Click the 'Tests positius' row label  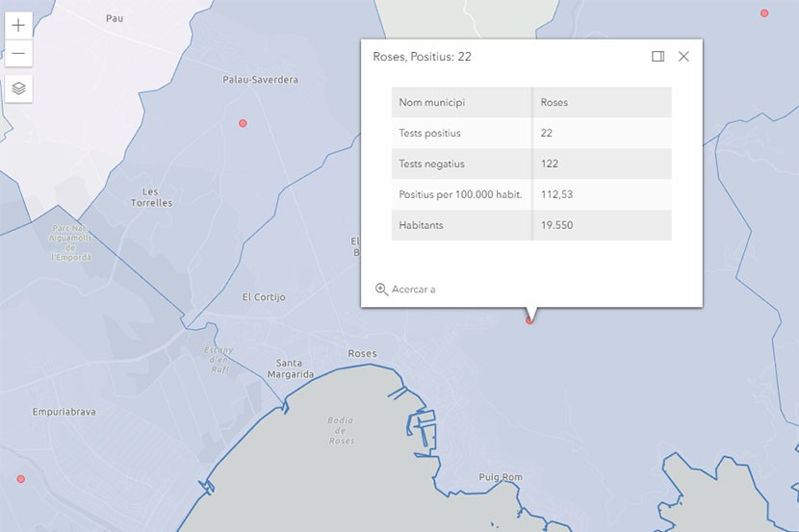(x=429, y=133)
